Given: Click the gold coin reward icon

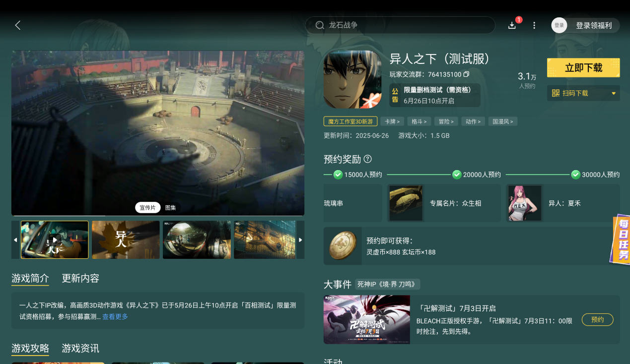Looking at the screenshot, I should pos(343,246).
